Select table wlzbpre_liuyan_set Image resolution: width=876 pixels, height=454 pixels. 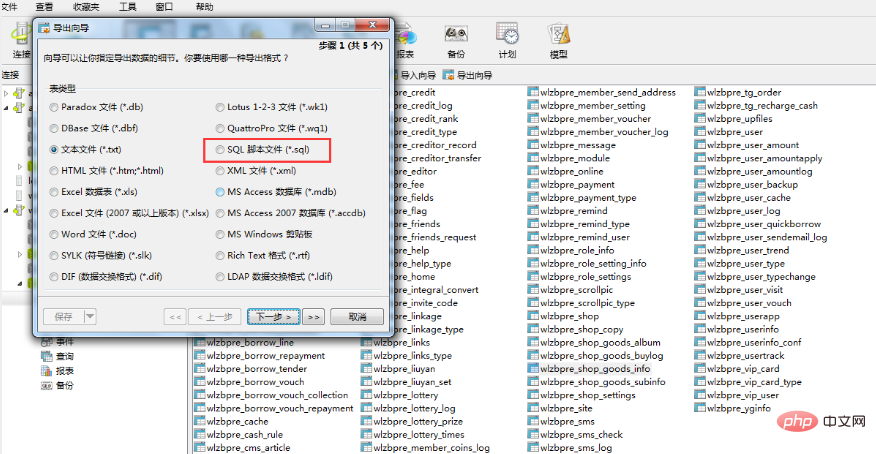412,382
